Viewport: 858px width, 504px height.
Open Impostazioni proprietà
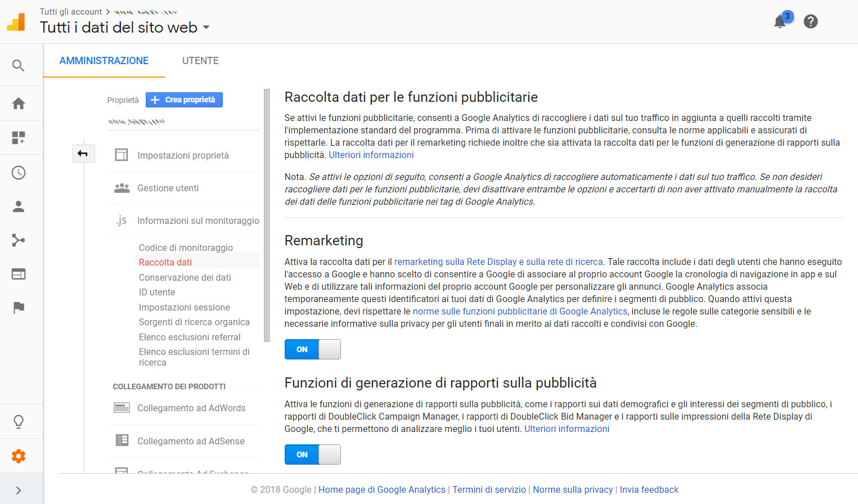click(x=183, y=155)
